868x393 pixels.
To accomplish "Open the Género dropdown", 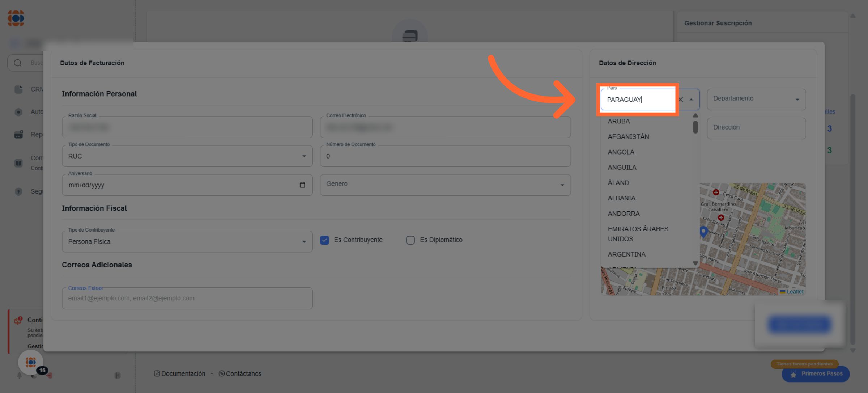I will click(x=562, y=185).
